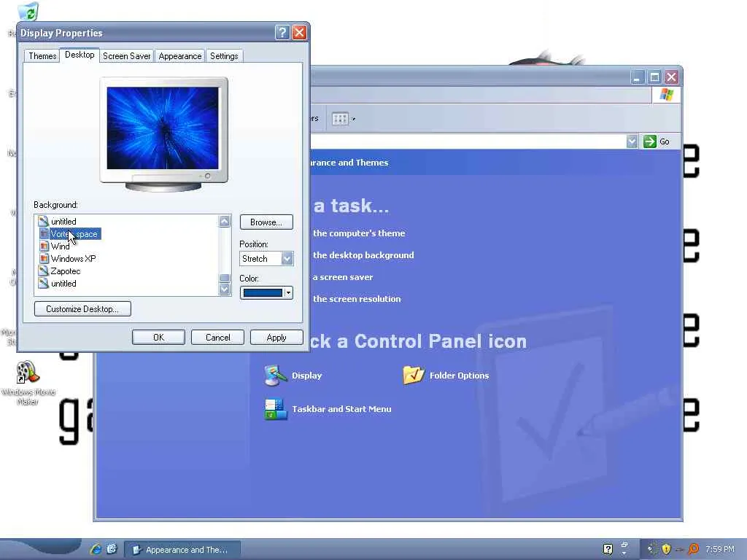Click the orange magnifier tray icon

(x=694, y=549)
